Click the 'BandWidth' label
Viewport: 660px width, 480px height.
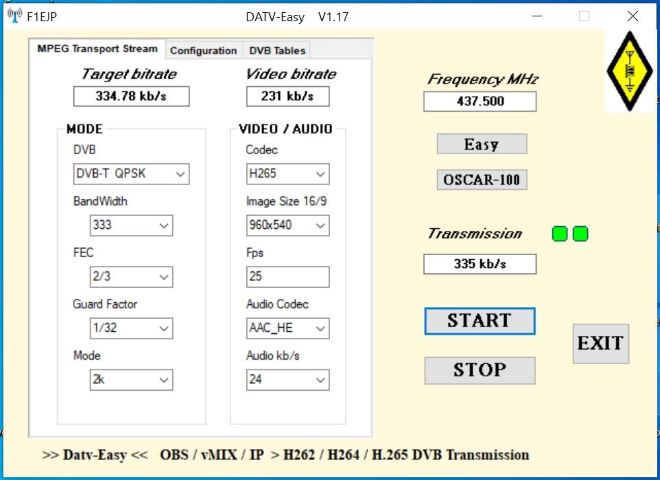pos(100,201)
